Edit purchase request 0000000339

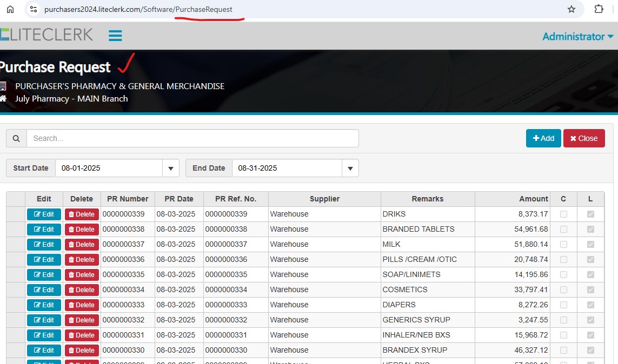[44, 214]
